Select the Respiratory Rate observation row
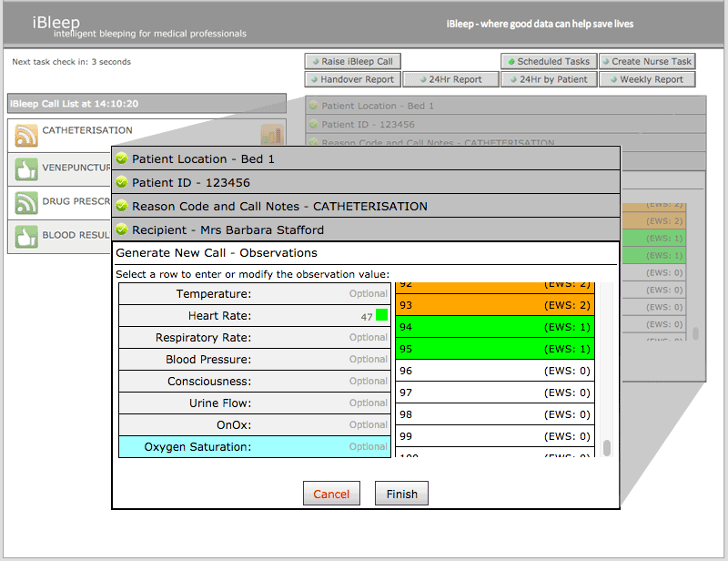Image resolution: width=728 pixels, height=561 pixels. coord(255,338)
